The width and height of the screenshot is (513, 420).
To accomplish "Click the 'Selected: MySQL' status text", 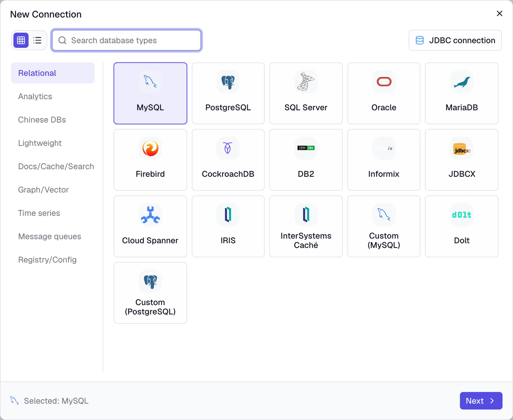I will [56, 401].
